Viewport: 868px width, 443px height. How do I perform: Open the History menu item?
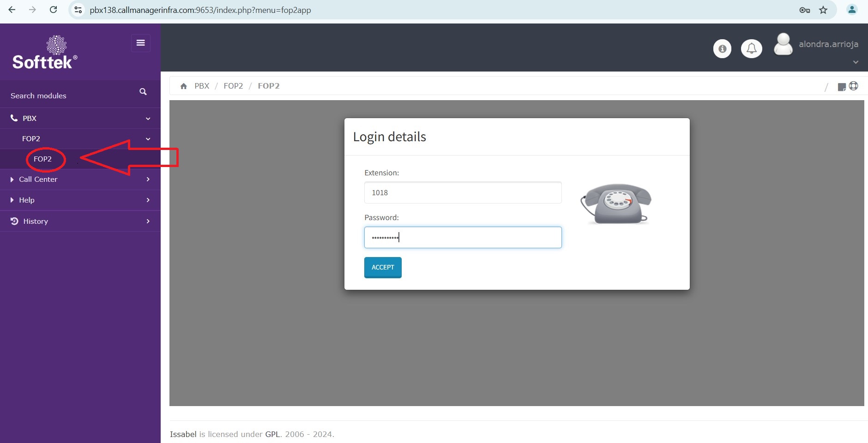point(36,221)
